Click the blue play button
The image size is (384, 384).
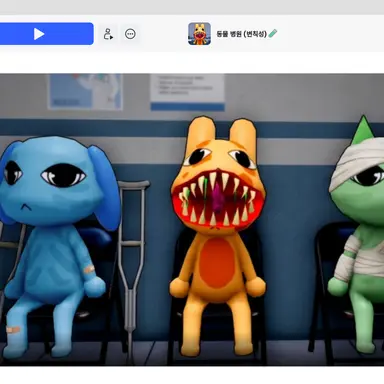[46, 34]
